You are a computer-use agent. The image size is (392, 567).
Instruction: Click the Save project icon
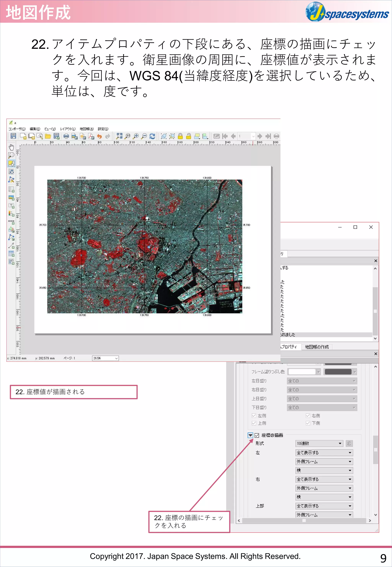tap(13, 136)
